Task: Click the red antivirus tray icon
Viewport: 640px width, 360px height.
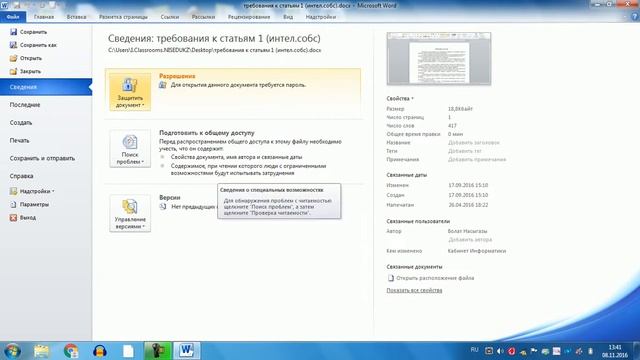Action: 511,351
